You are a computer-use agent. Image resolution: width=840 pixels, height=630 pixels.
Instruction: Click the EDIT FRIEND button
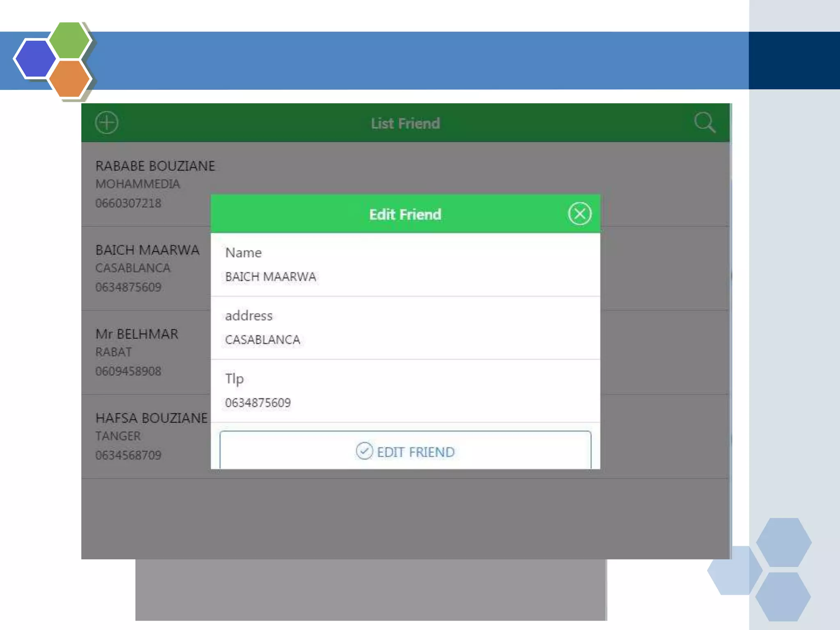[405, 450]
